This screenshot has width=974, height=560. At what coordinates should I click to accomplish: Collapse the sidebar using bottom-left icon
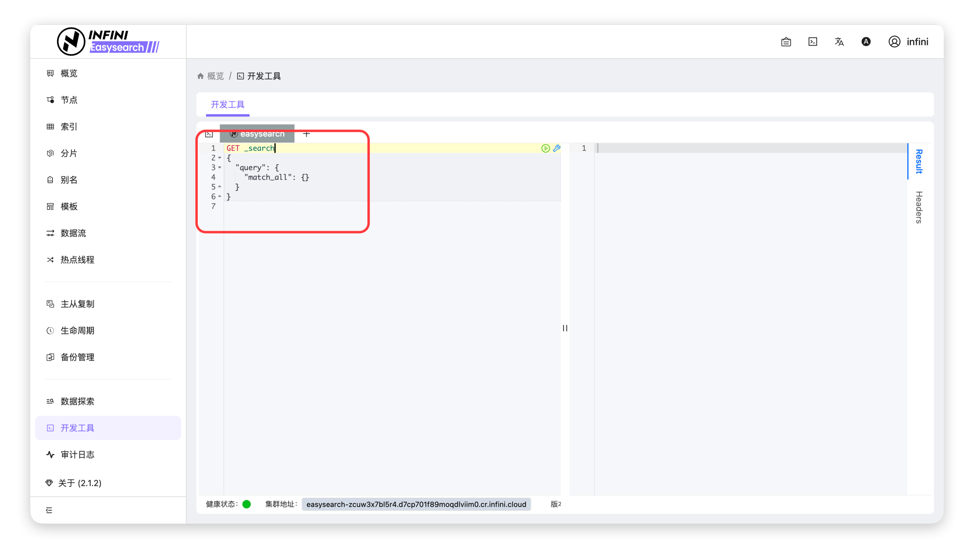49,510
